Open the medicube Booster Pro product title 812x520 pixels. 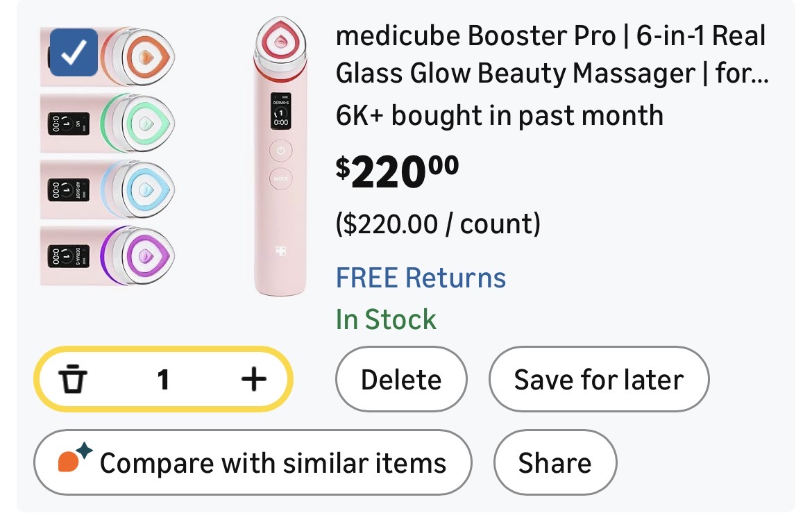pos(552,54)
